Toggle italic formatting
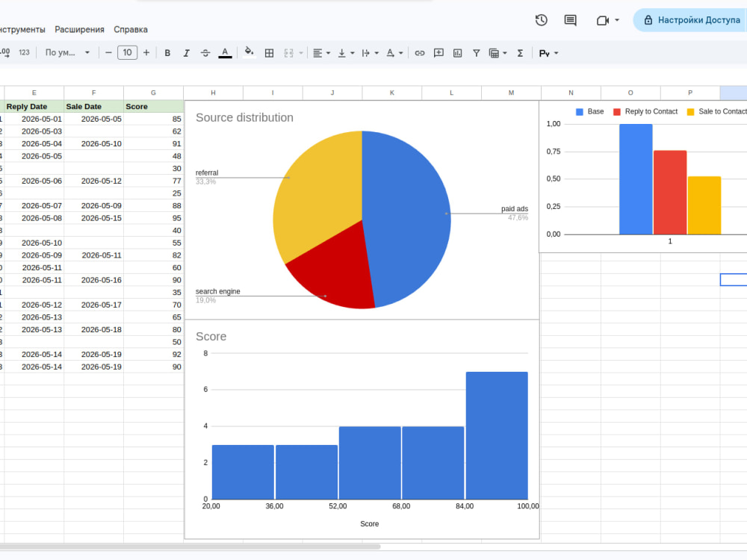Viewport: 747px width, 560px height. [186, 53]
